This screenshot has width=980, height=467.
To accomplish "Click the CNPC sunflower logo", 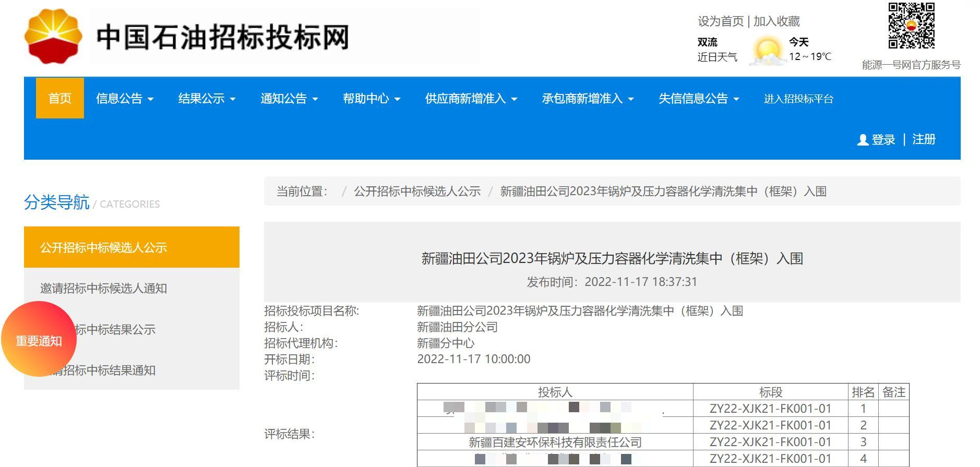I will [53, 36].
